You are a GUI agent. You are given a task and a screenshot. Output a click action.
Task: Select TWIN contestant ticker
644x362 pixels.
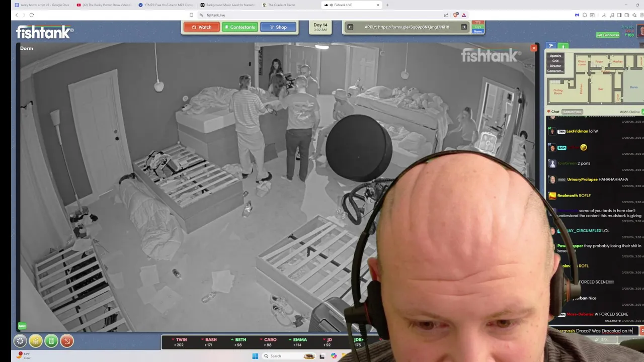(180, 342)
